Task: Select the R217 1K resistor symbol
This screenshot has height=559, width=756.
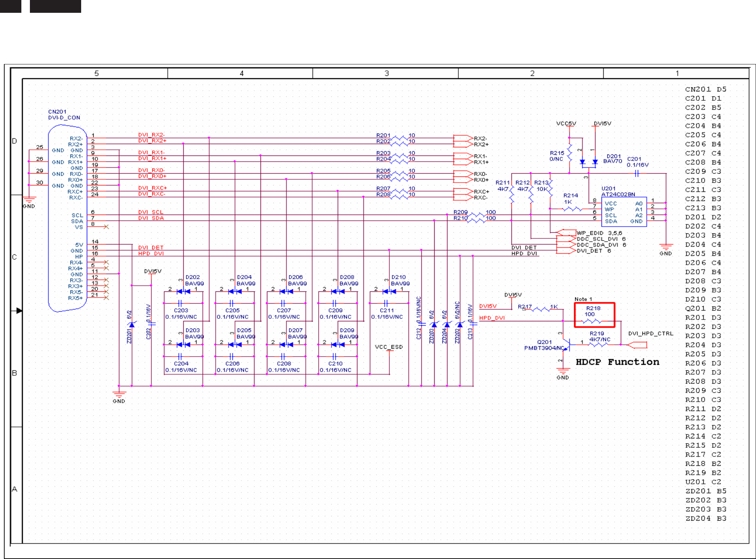Action: click(x=541, y=310)
